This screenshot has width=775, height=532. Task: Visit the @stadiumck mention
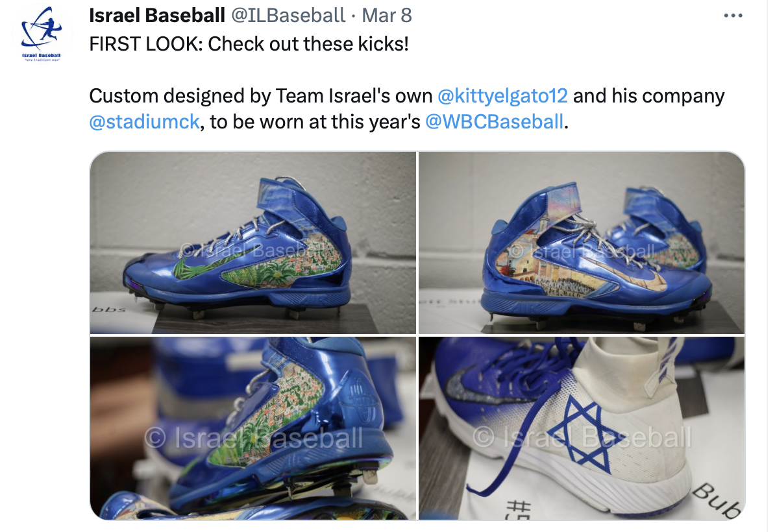click(144, 121)
